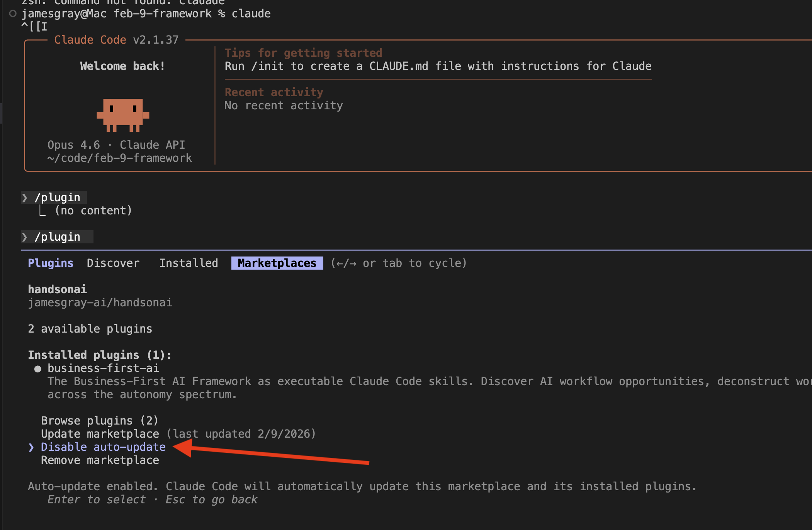Image resolution: width=812 pixels, height=530 pixels.
Task: Enable auto-update by selecting the highlighted option
Action: click(103, 447)
